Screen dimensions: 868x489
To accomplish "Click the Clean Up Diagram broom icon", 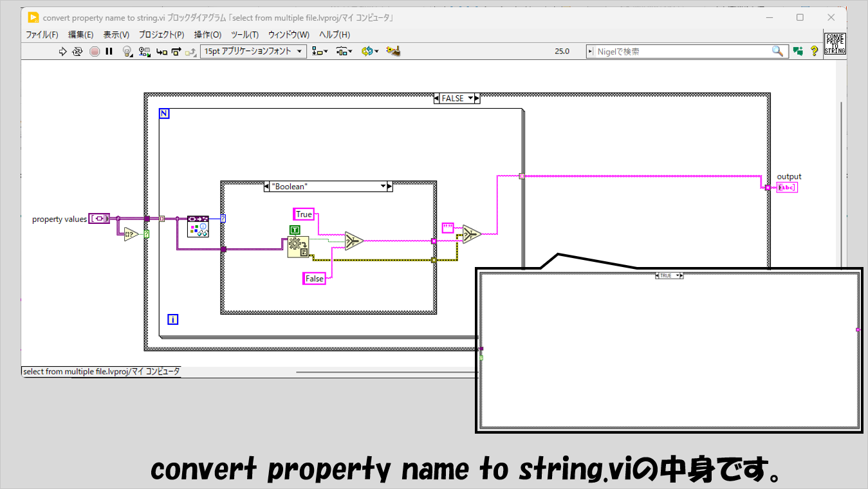I will [x=393, y=51].
